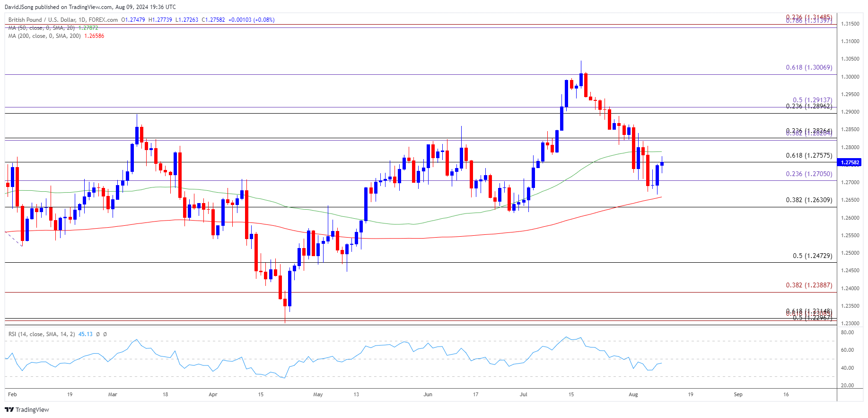Click the open value O1.27479 in the header
Screen dimensions: 868x418
point(133,20)
